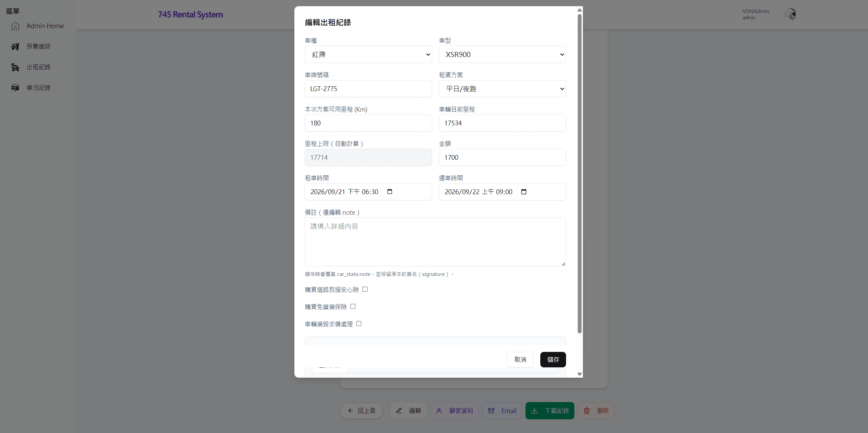Open 車況紀錄 vehicle condition menu item
Image resolution: width=868 pixels, height=433 pixels.
(x=38, y=88)
